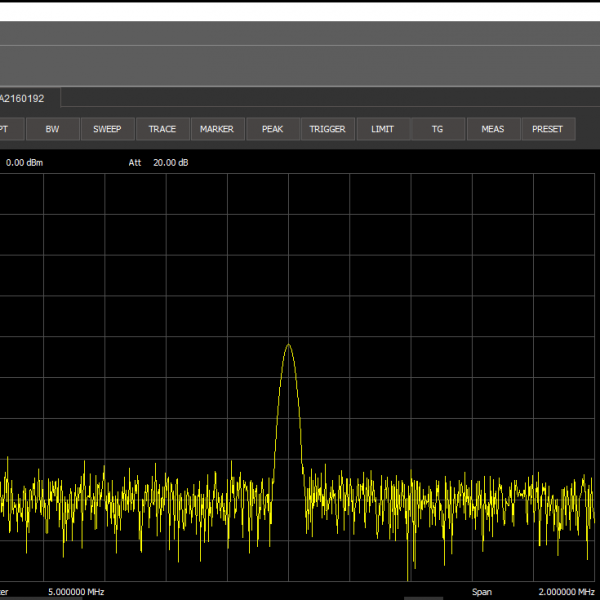Click the Span 2.000000 MHz value
Screen dimensions: 600x600
click(x=566, y=592)
